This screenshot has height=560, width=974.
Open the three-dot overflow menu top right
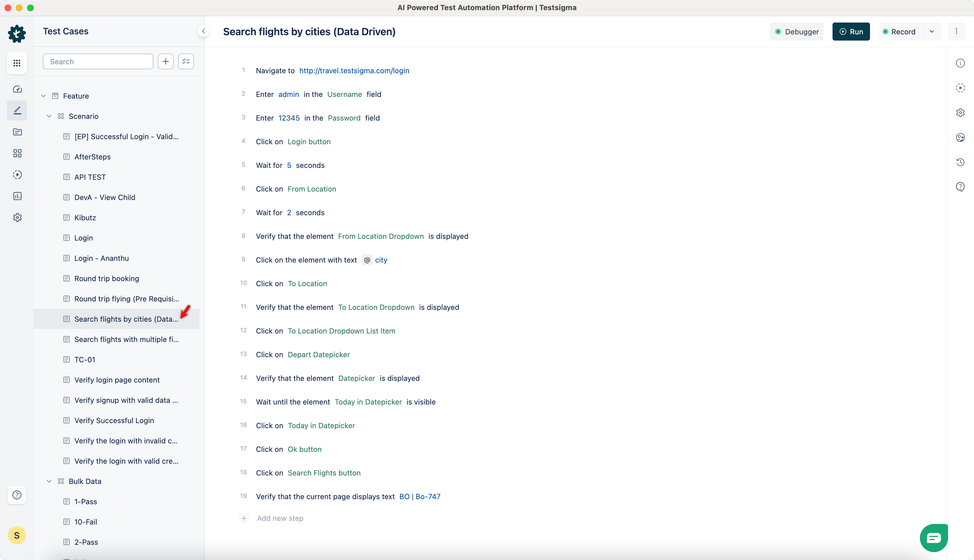957,32
